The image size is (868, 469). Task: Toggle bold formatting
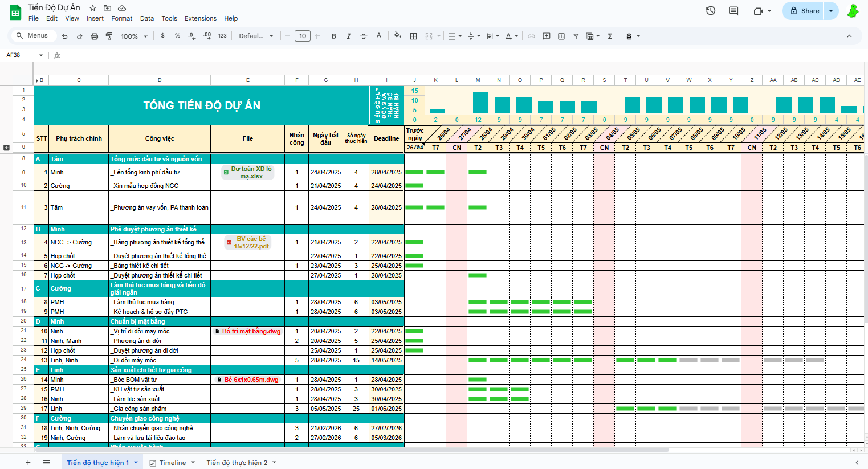pos(334,36)
